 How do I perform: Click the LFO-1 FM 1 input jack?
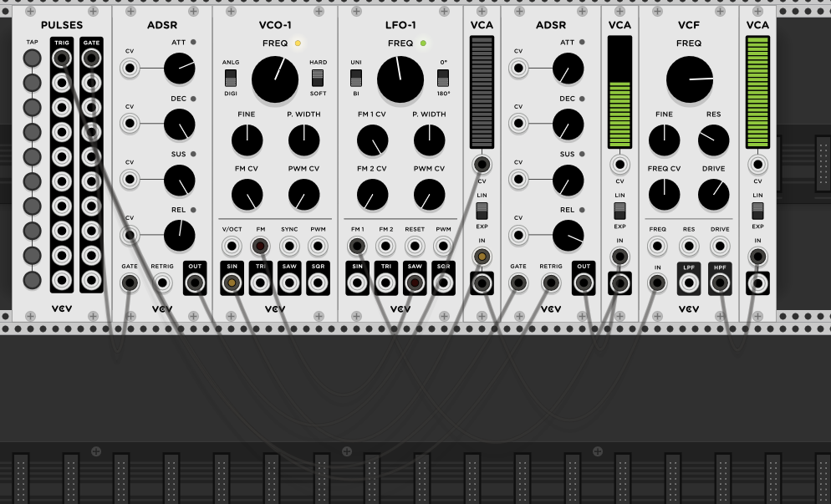[357, 246]
